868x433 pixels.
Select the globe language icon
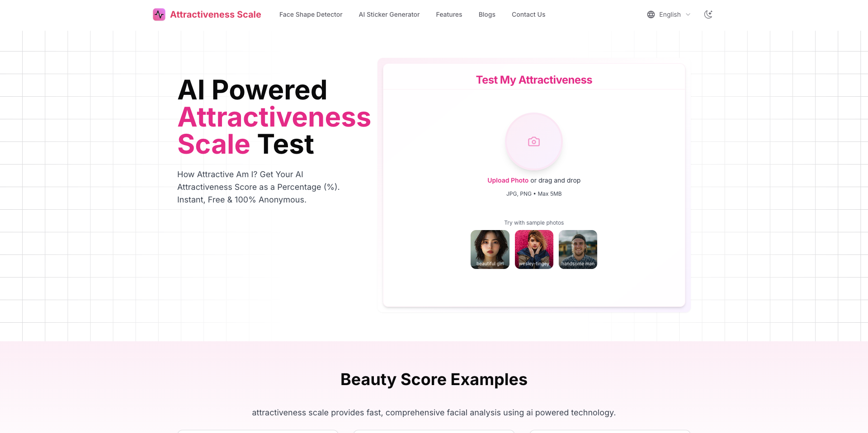[651, 14]
